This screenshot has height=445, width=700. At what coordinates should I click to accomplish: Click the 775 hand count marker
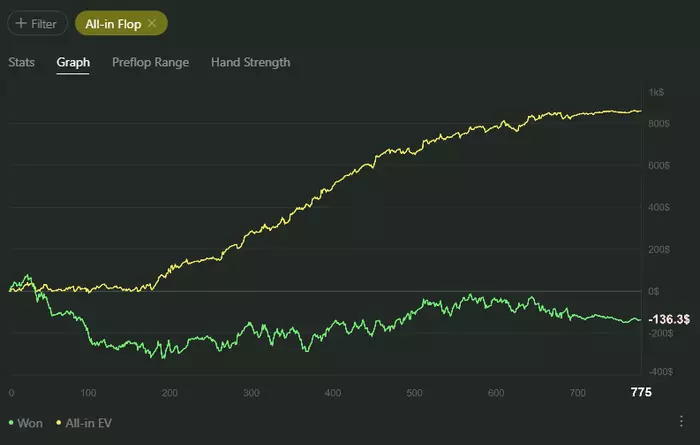(x=641, y=392)
